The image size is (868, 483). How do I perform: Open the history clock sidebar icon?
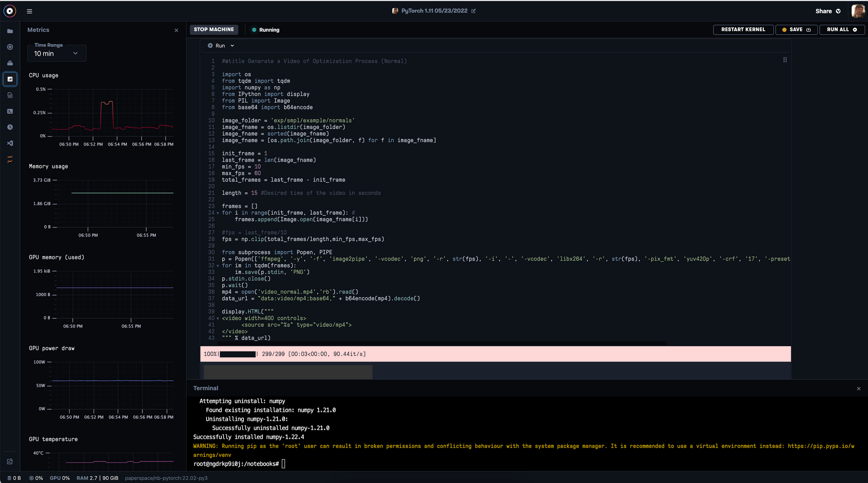pyautogui.click(x=10, y=127)
